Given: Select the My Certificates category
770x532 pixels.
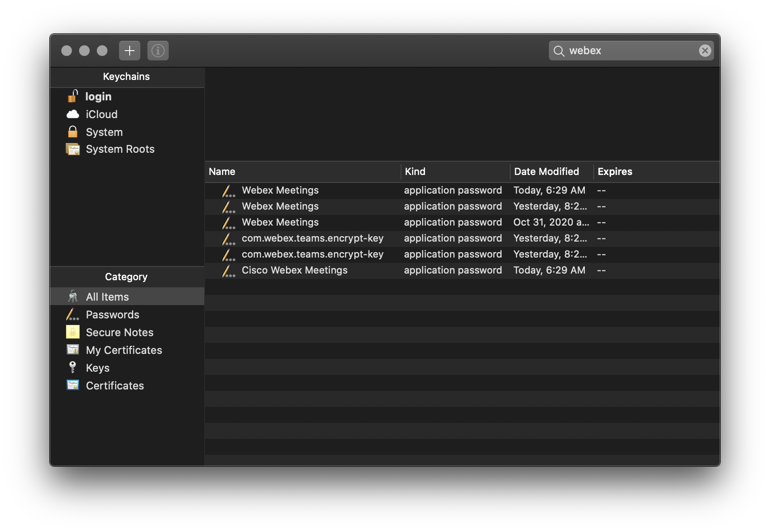Looking at the screenshot, I should [x=124, y=350].
